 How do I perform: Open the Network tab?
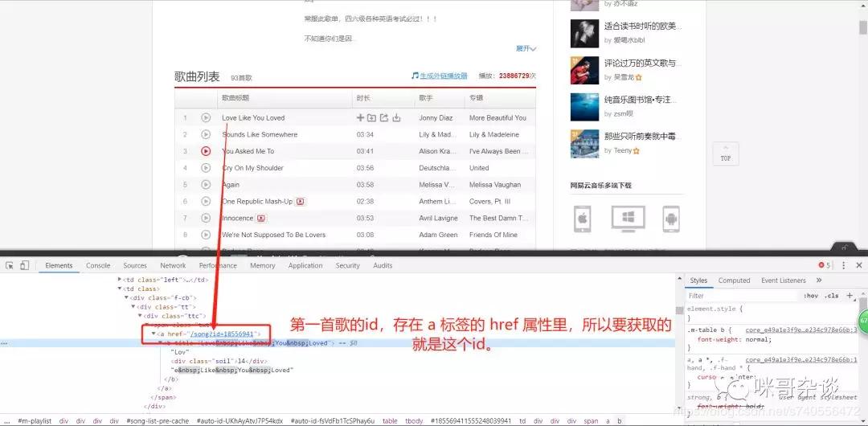[174, 265]
